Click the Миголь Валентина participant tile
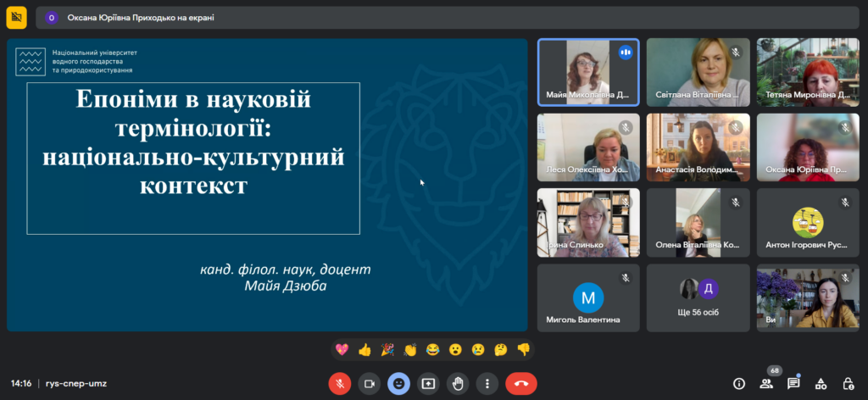Image resolution: width=868 pixels, height=400 pixels. [588, 297]
